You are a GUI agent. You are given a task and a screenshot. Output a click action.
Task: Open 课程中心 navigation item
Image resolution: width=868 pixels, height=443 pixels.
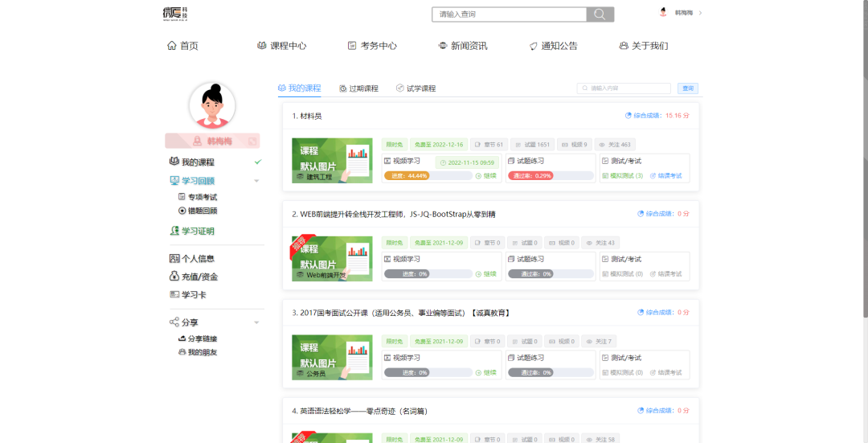click(282, 46)
